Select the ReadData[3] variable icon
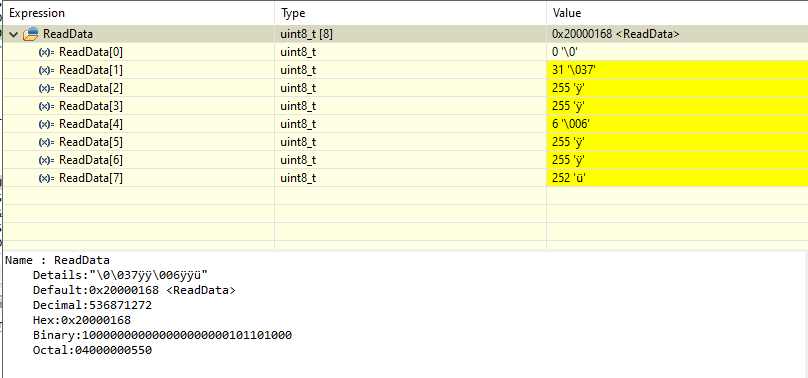808x378 pixels. point(47,106)
